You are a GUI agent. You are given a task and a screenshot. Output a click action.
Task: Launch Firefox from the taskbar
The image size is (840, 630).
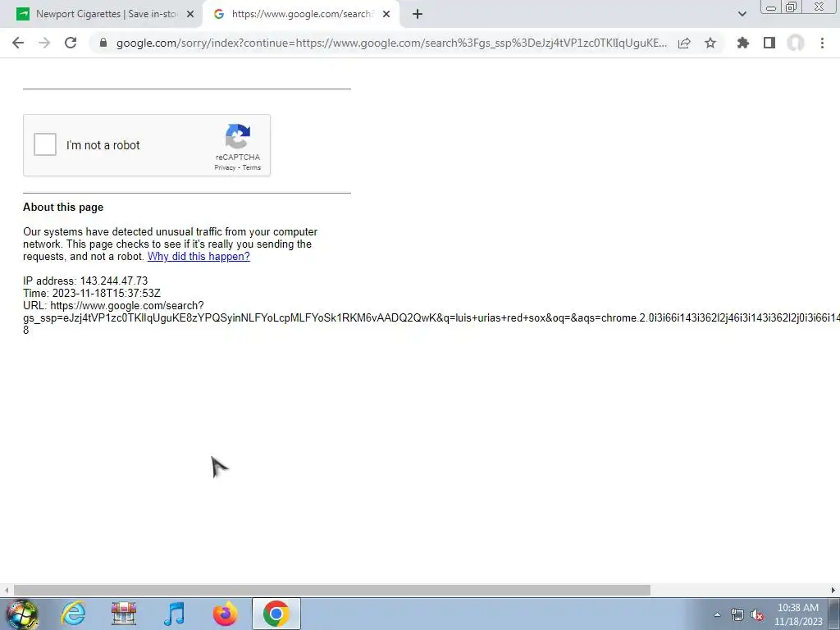225,614
